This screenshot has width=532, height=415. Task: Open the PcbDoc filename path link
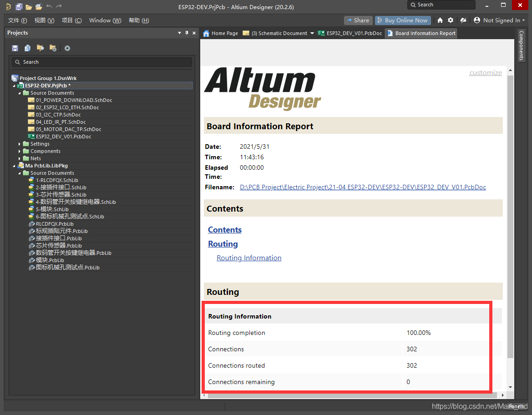(363, 187)
